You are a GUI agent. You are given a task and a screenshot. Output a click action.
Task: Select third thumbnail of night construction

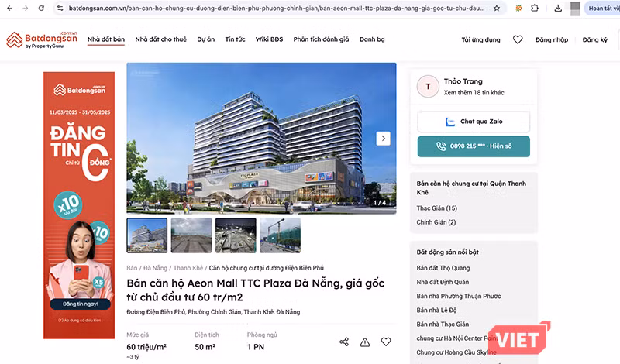[236, 235]
